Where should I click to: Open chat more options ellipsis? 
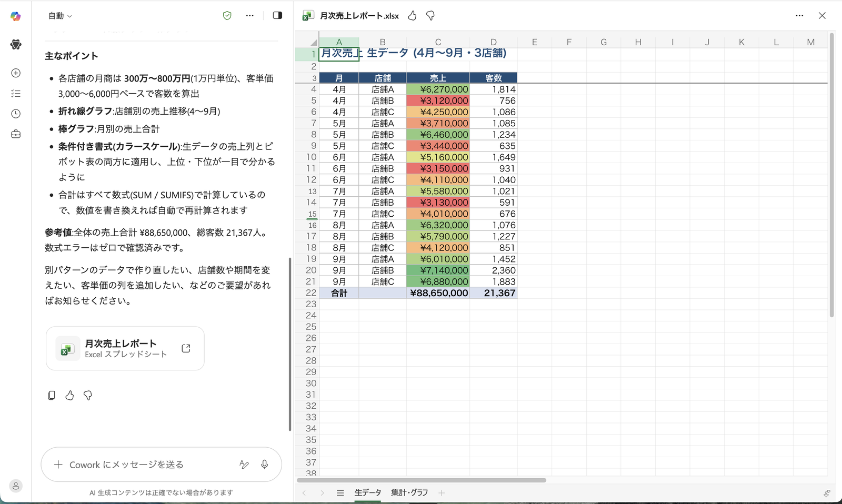tap(250, 16)
